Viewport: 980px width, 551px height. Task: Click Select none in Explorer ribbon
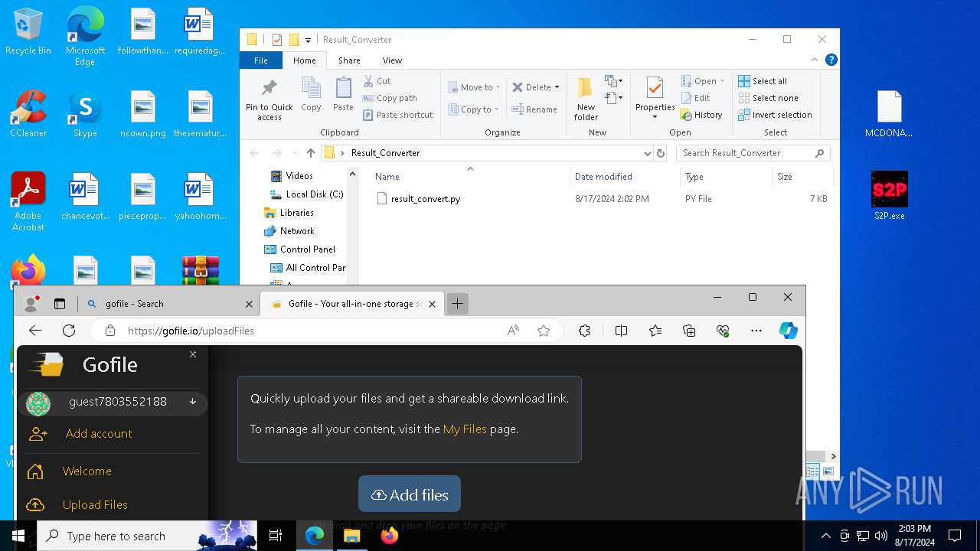[768, 98]
